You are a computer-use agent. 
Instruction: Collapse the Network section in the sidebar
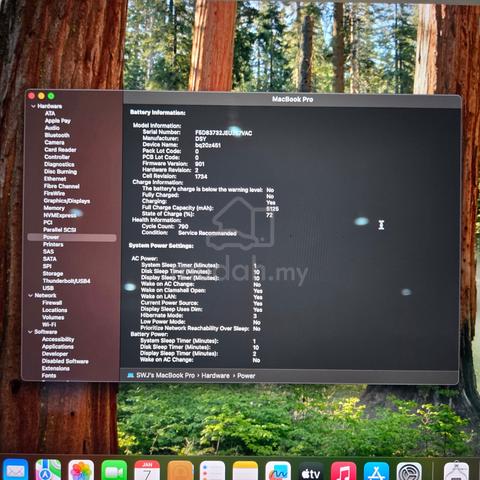tap(30, 295)
